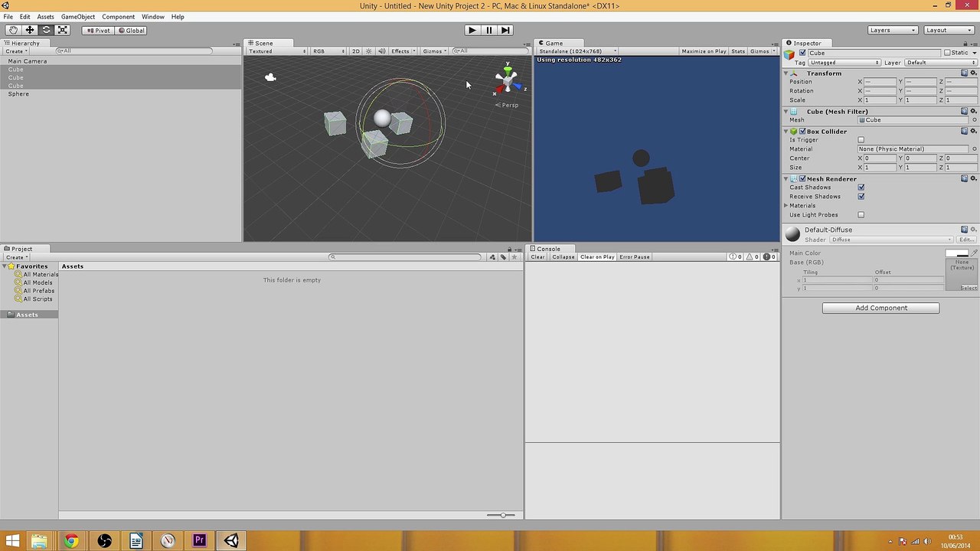
Task: Uncheck Cast Shadows option
Action: click(861, 187)
